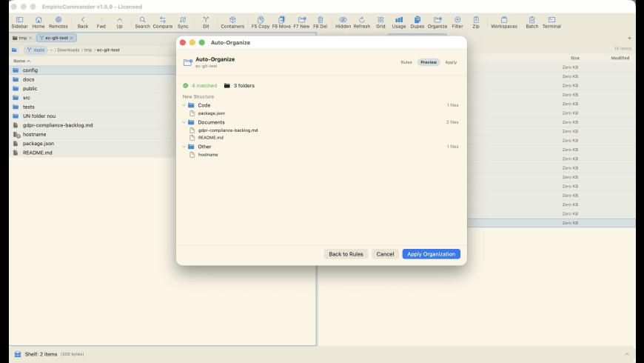The width and height of the screenshot is (644, 363).
Task: Start Sync from the toolbar
Action: tap(183, 23)
